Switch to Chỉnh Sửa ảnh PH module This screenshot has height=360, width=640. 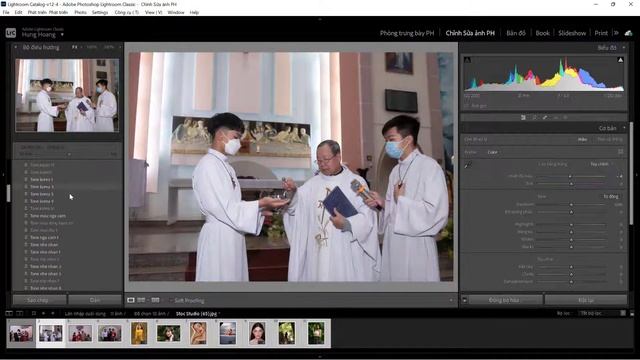470,33
